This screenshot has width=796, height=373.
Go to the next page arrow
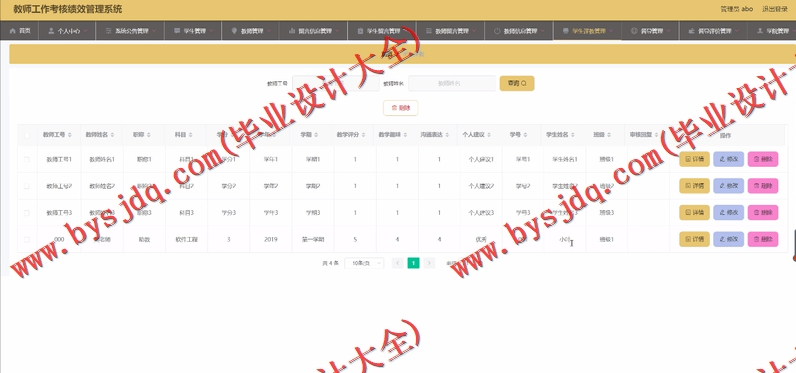click(x=429, y=263)
